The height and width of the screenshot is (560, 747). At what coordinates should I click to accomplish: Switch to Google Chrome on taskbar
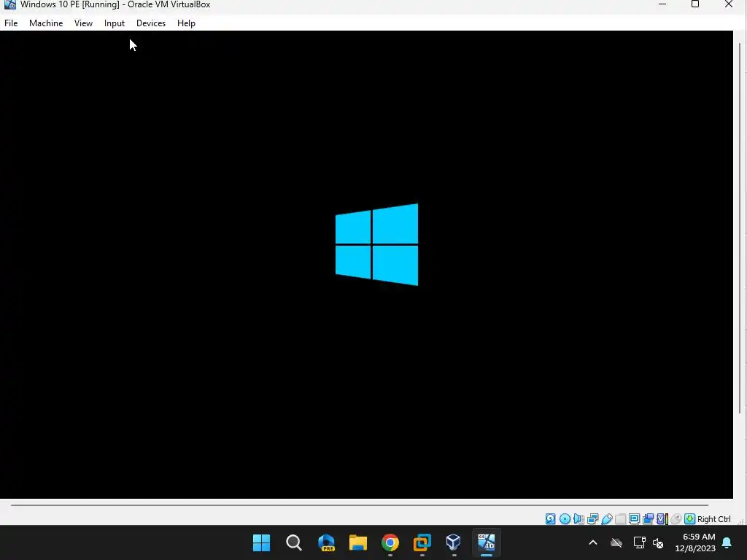pos(390,542)
